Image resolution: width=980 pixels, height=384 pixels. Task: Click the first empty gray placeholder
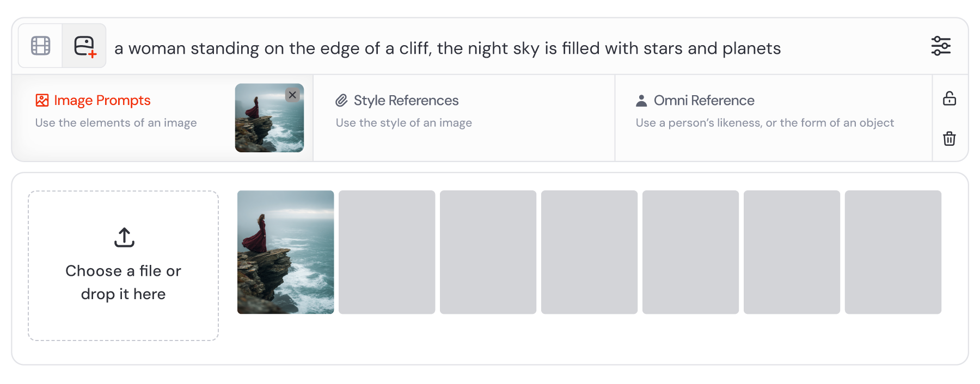[387, 252]
